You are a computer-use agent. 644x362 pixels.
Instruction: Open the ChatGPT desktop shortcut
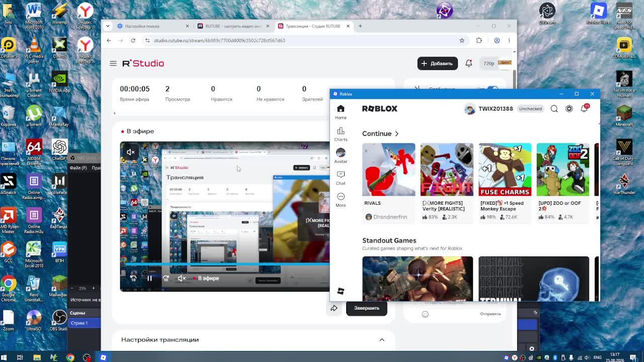click(59, 151)
